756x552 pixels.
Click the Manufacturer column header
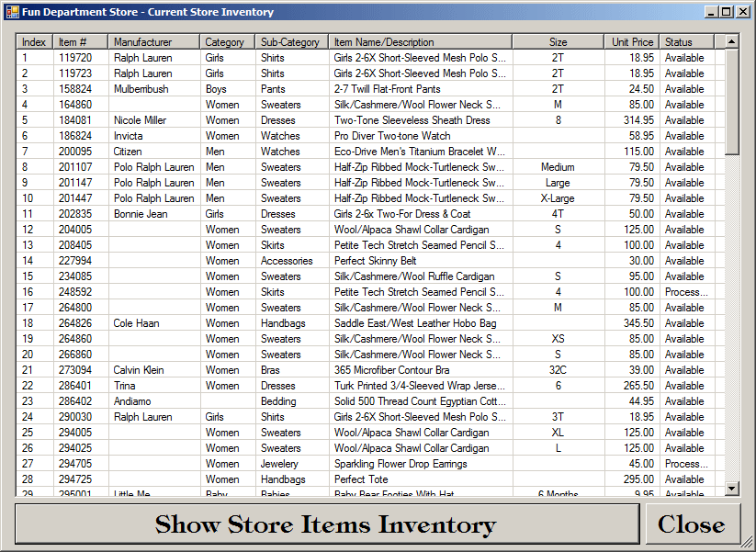(154, 42)
